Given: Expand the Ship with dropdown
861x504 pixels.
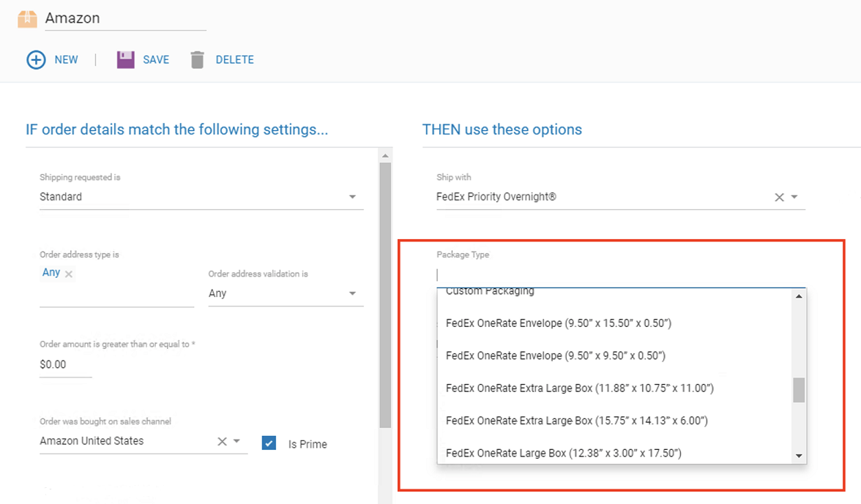Looking at the screenshot, I should 794,196.
